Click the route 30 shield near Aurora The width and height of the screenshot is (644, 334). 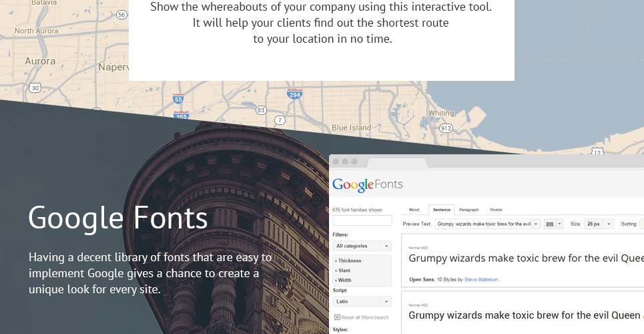tap(35, 88)
